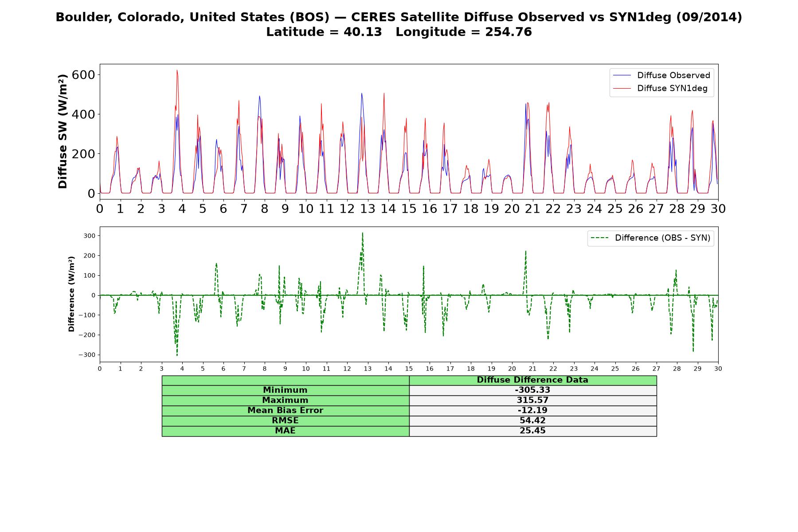798x532 pixels.
Task: Select the Maximum value 315.57 cell
Action: click(x=533, y=400)
